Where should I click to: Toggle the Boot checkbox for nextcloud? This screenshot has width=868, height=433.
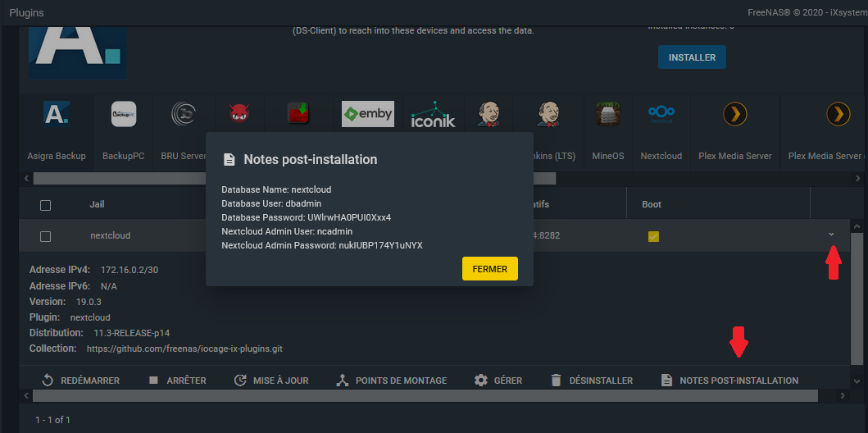pyautogui.click(x=653, y=236)
